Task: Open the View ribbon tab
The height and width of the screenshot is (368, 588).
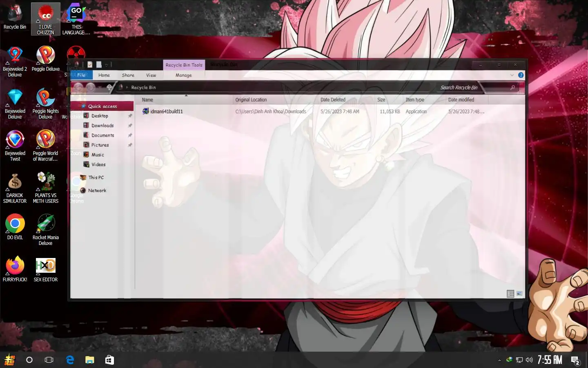Action: [151, 75]
